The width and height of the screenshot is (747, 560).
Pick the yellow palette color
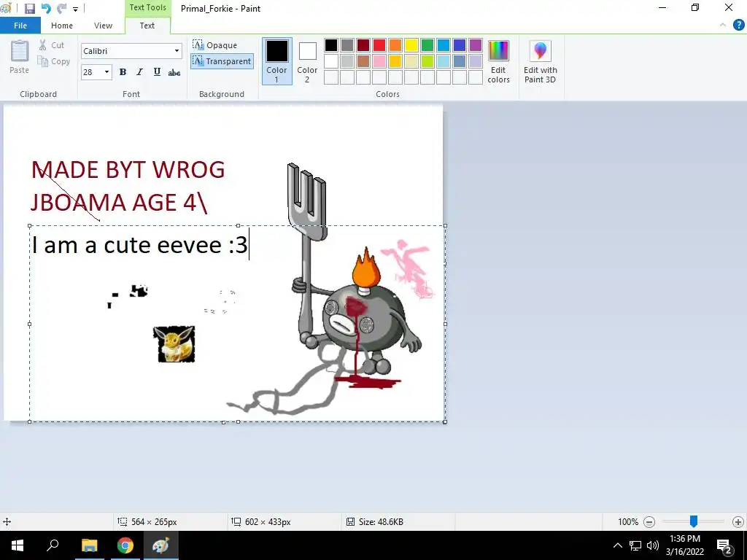(411, 45)
